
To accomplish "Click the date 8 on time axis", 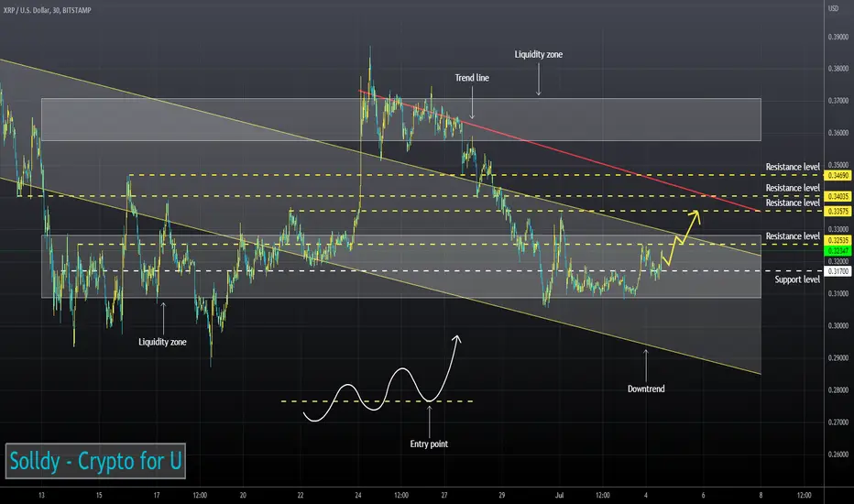I will click(761, 495).
